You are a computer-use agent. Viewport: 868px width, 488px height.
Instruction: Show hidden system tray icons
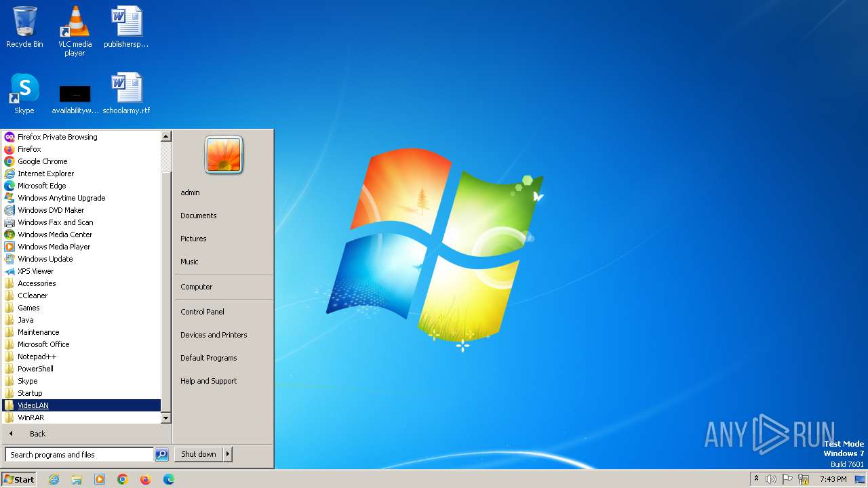(x=756, y=479)
